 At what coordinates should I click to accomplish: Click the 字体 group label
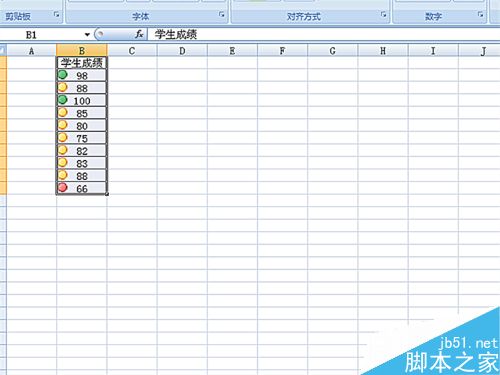coord(140,16)
